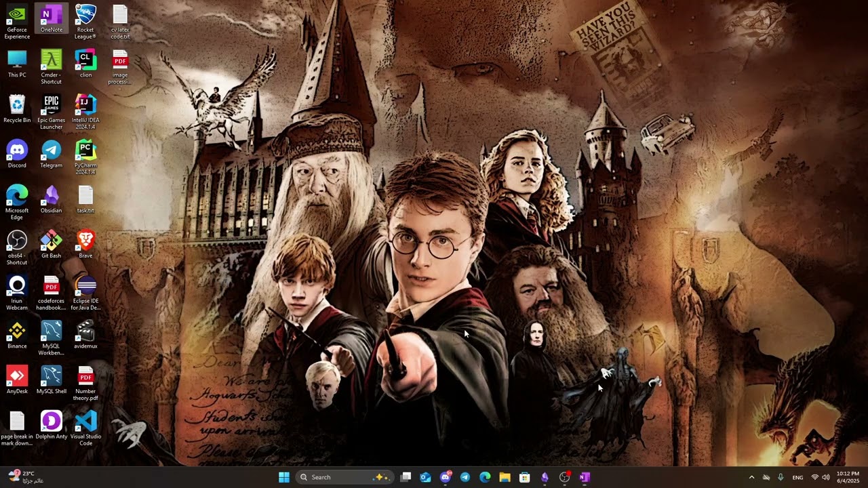Switch to OneNote on the taskbar
868x488 pixels.
click(585, 477)
